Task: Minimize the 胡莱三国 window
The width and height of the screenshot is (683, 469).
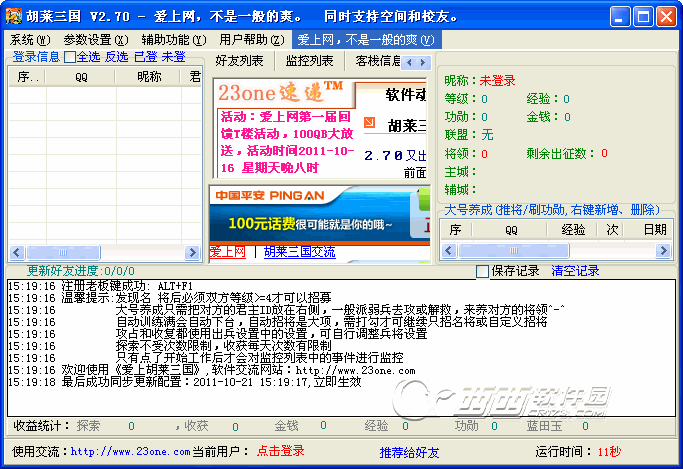Action: [x=620, y=17]
